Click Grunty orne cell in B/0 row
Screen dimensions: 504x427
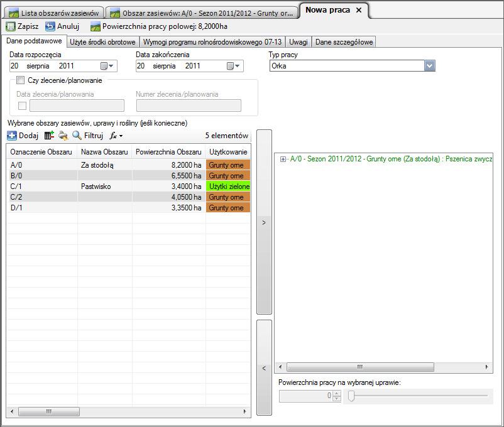(228, 176)
